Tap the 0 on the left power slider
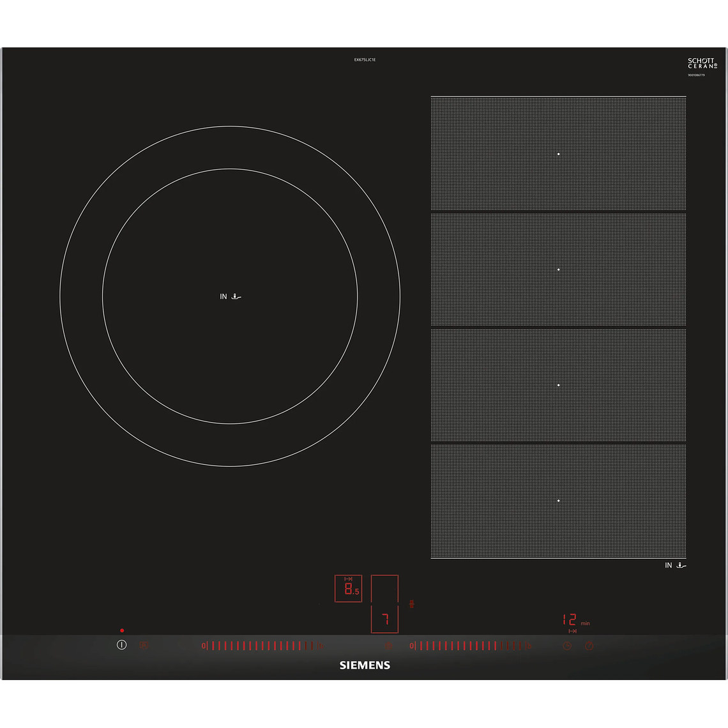The image size is (728, 728). [x=204, y=646]
